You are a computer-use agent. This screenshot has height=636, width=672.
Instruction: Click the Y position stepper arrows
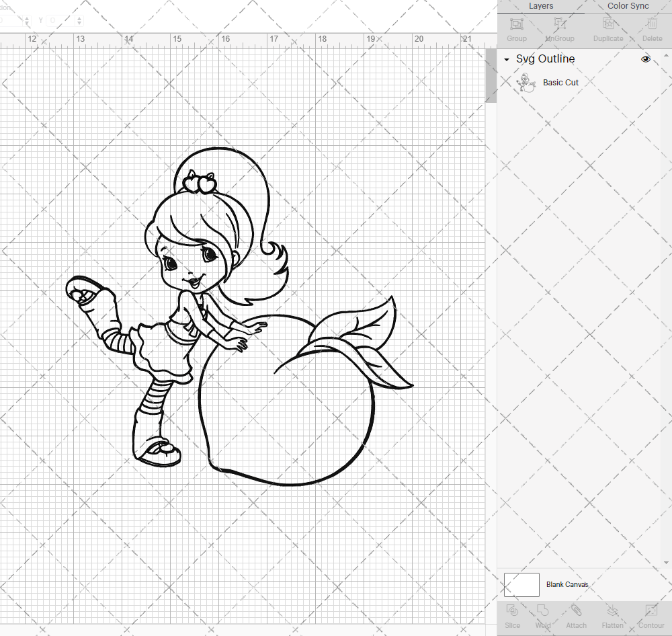pyautogui.click(x=79, y=20)
